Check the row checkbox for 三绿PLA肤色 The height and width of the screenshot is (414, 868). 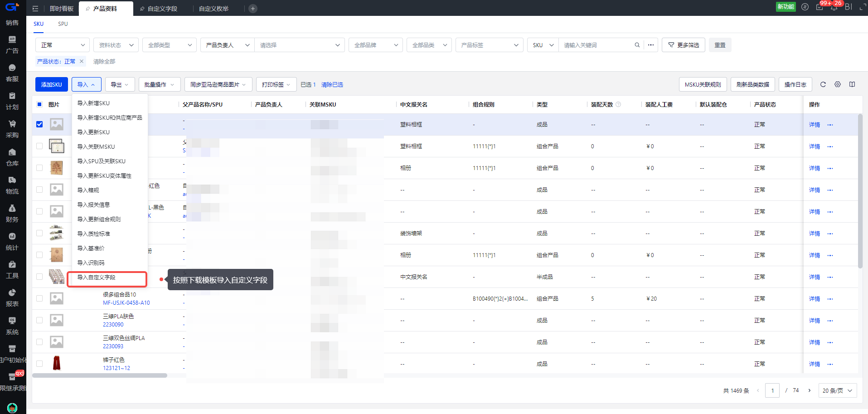[39, 320]
